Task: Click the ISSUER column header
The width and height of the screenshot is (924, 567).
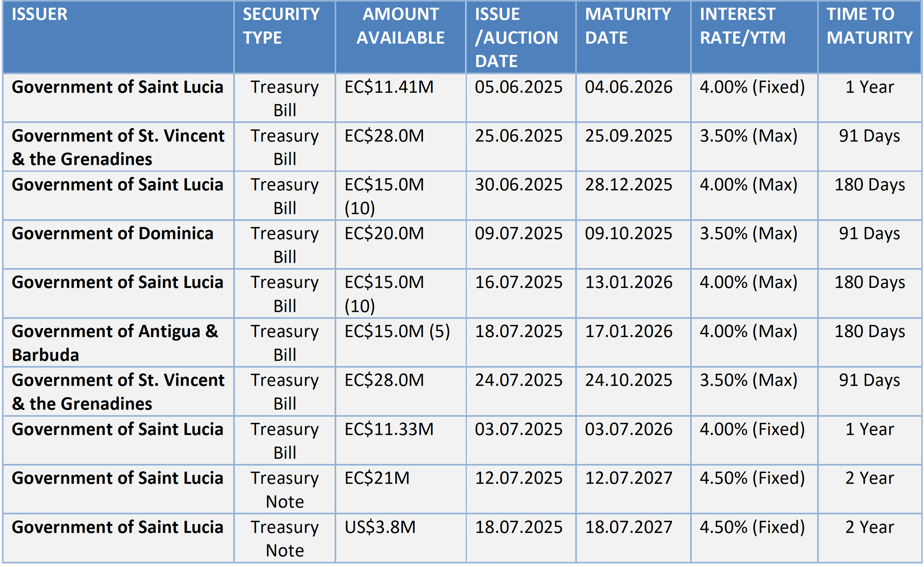Action: pos(118,37)
